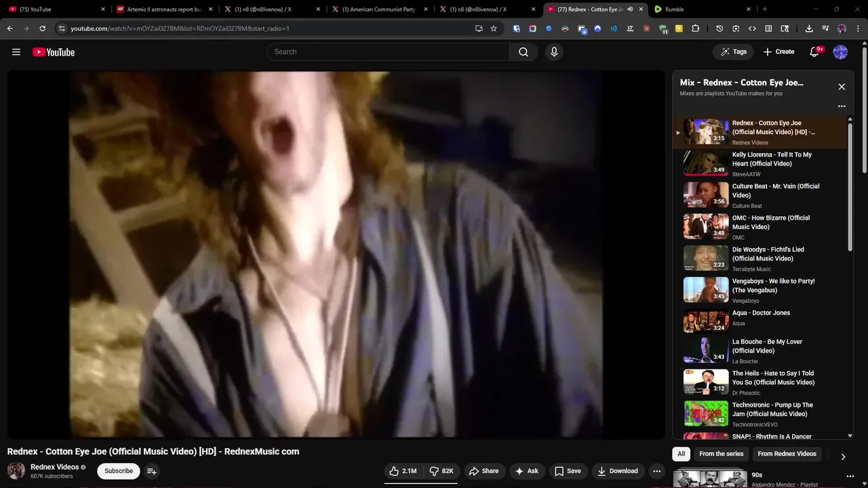This screenshot has height=488, width=868.
Task: Type in the YouTube Search field
Action: 388,52
